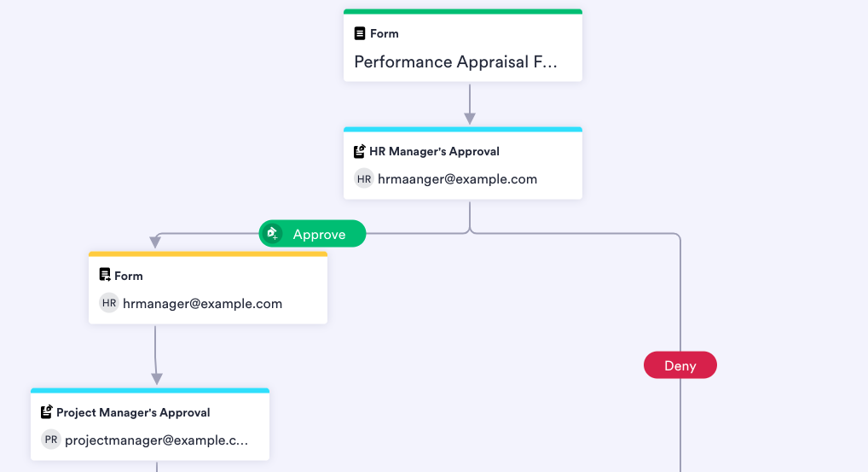Click the HR avatar next to hrmanager@example.com
Viewport: 868px width, 472px height.
109,303
